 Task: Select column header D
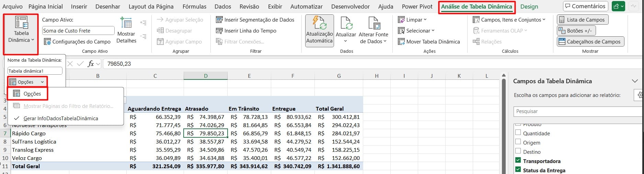[x=206, y=76]
